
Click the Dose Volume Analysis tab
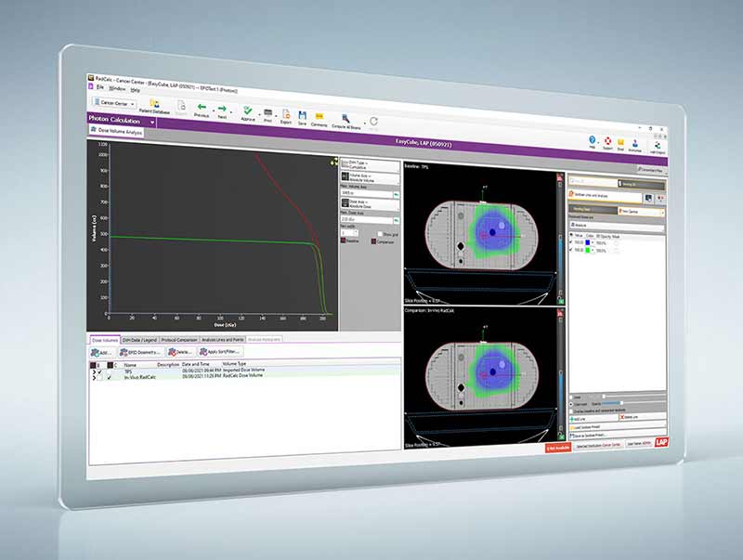coord(117,131)
